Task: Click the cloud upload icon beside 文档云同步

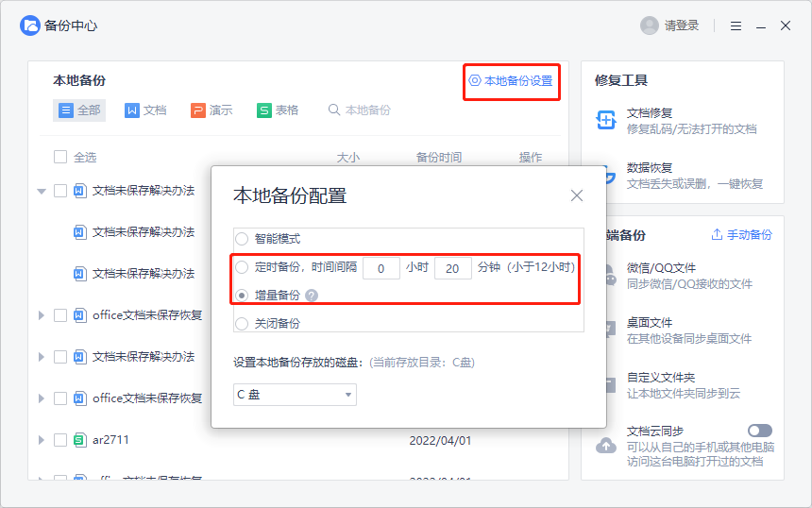Action: (606, 446)
